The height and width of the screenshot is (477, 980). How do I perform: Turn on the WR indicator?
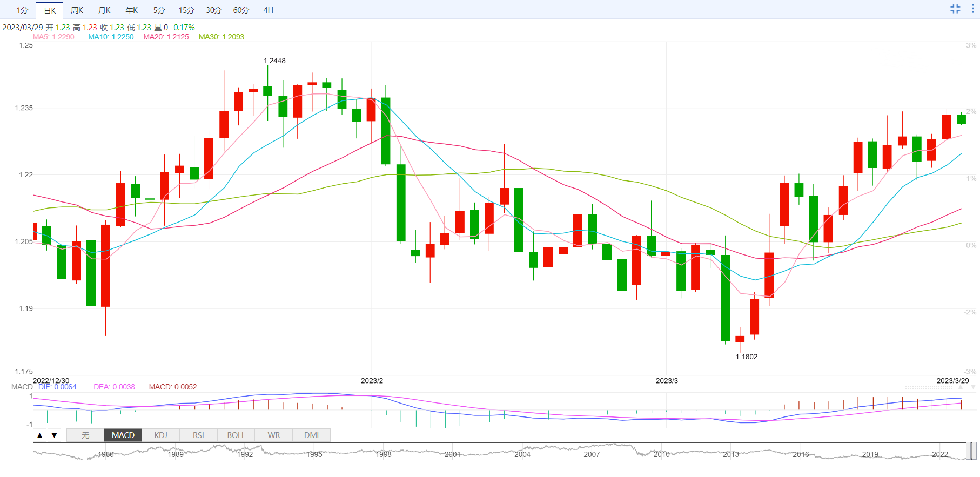point(274,435)
